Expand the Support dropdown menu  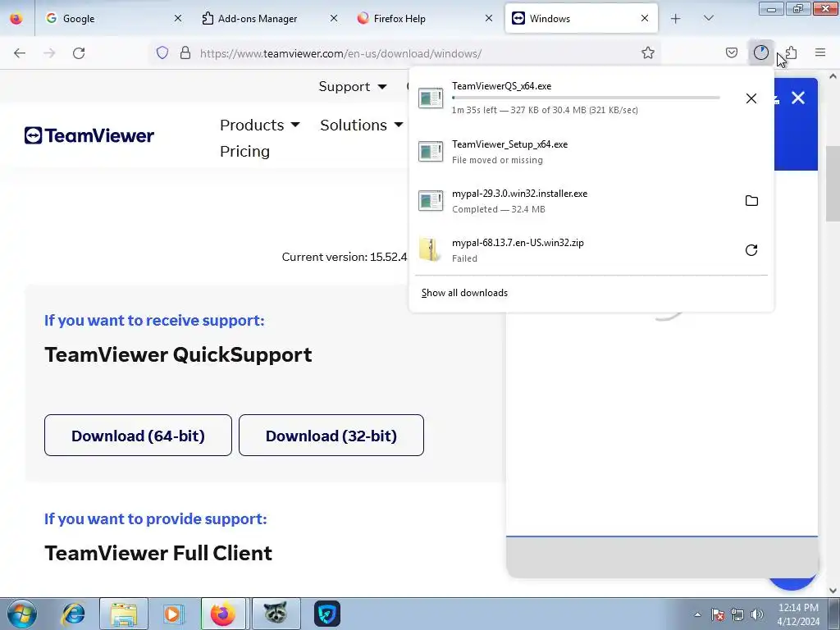coord(353,86)
